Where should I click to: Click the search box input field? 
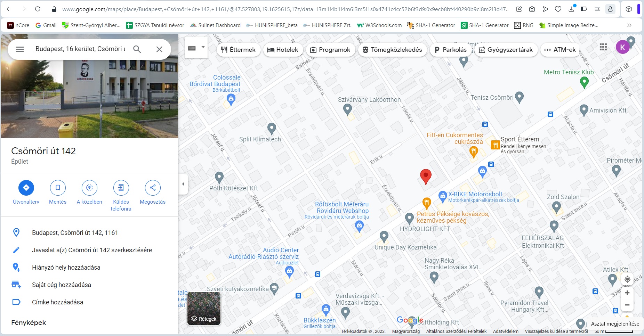80,49
